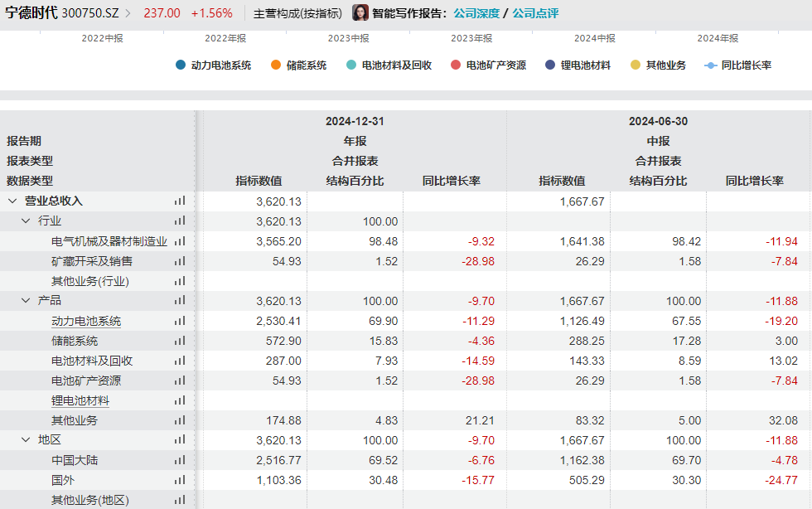This screenshot has height=509, width=812.
Task: Click growth rate 32.08 cell
Action: tap(783, 420)
